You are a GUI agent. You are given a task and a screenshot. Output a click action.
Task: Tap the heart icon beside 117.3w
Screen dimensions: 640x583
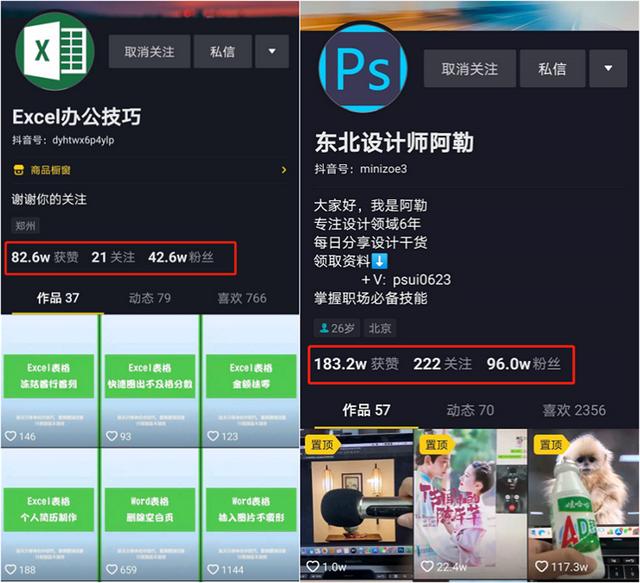click(541, 566)
